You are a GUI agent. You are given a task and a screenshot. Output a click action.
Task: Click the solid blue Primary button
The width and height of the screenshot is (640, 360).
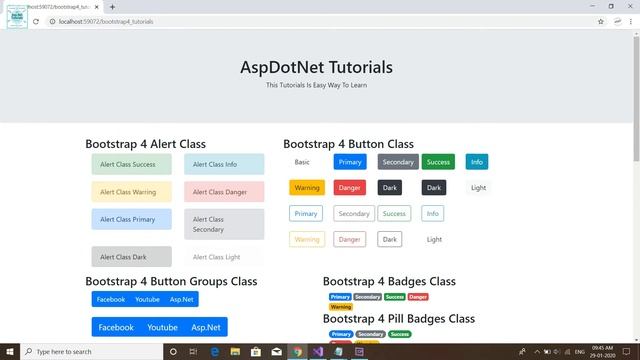(x=350, y=162)
